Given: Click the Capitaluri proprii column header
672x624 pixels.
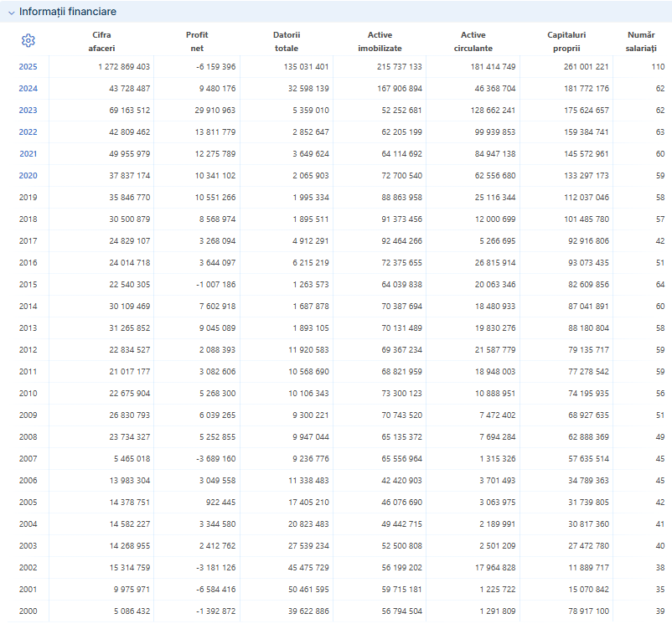Looking at the screenshot, I should point(566,42).
